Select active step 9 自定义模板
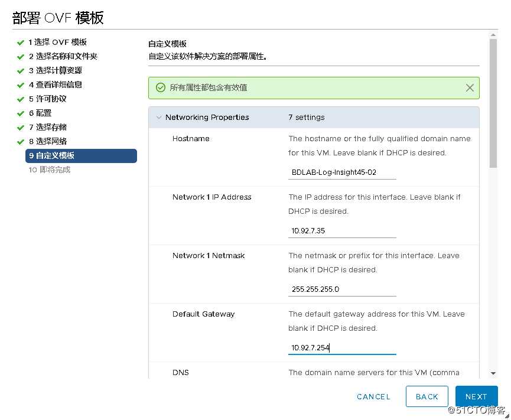Screen dimensions: 511x420 (x=81, y=156)
